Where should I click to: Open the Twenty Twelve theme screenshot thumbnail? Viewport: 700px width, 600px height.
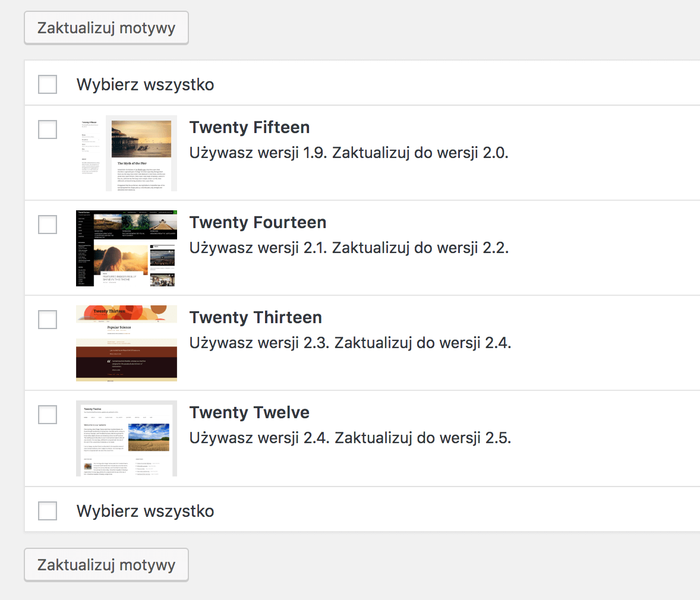pos(127,438)
